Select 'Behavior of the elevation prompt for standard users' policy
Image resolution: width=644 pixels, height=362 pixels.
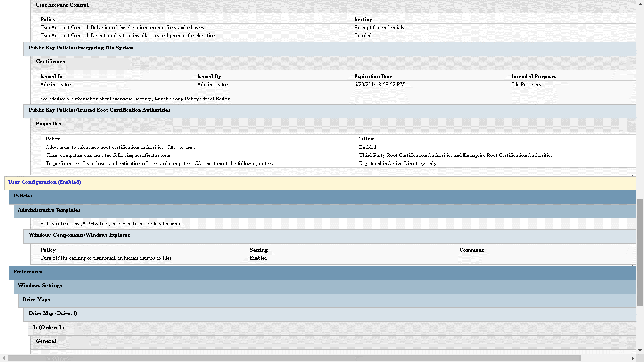(122, 28)
